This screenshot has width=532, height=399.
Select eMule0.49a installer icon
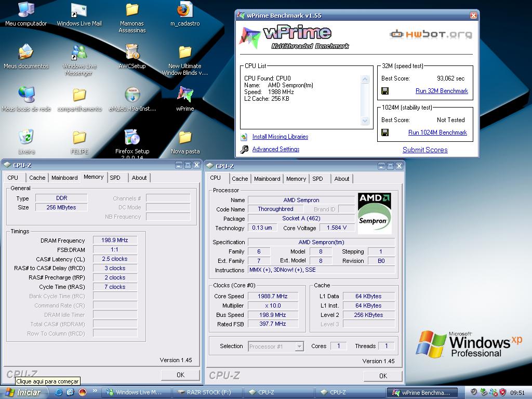point(132,99)
